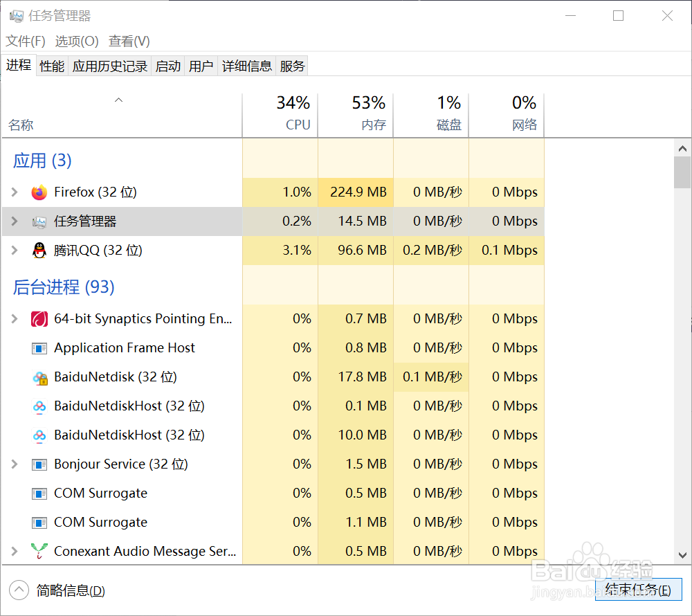
Task: Click the Synaptics Pointing process icon
Action: click(39, 319)
